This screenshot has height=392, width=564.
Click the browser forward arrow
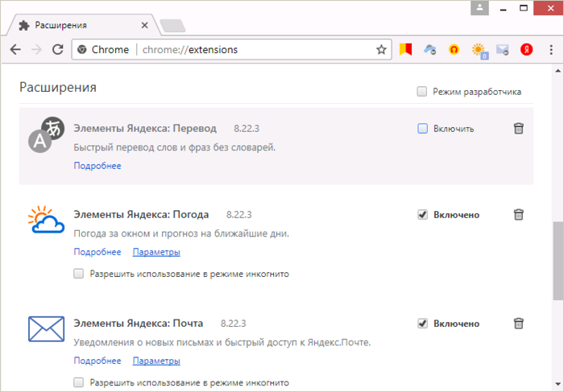37,50
